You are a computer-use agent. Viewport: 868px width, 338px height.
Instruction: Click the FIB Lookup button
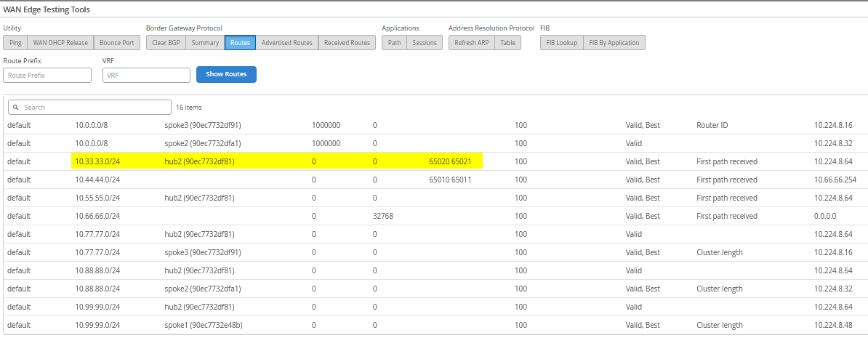[x=562, y=43]
